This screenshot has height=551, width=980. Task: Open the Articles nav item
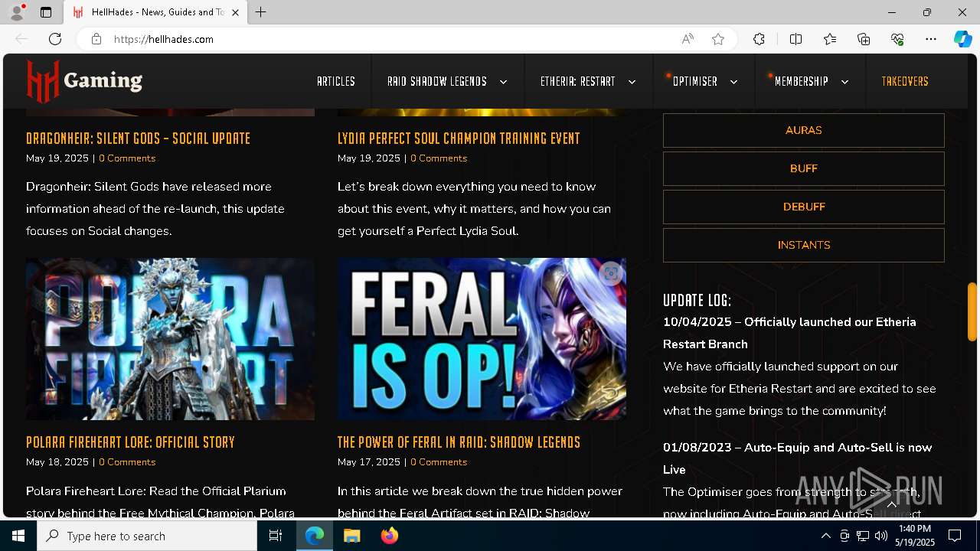tap(336, 81)
